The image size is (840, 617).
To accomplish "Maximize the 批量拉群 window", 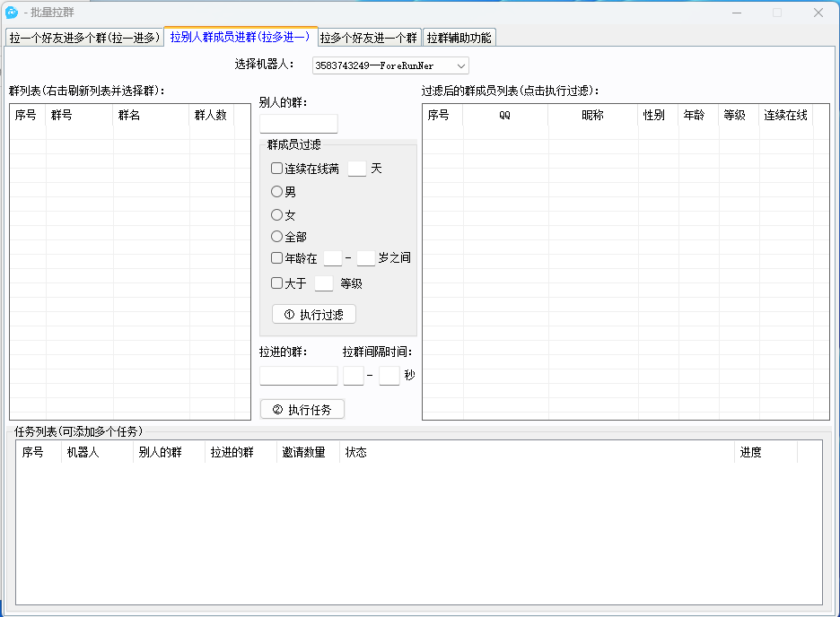I will tap(777, 13).
